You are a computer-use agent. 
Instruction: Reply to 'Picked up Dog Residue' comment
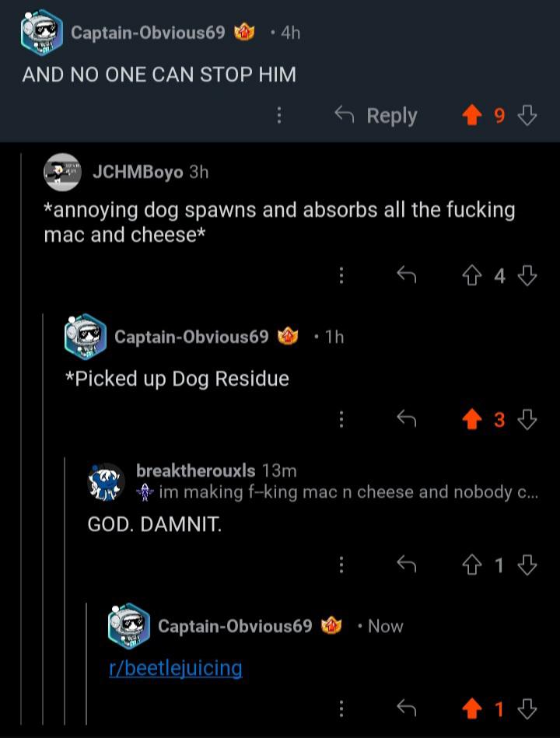coord(407,418)
